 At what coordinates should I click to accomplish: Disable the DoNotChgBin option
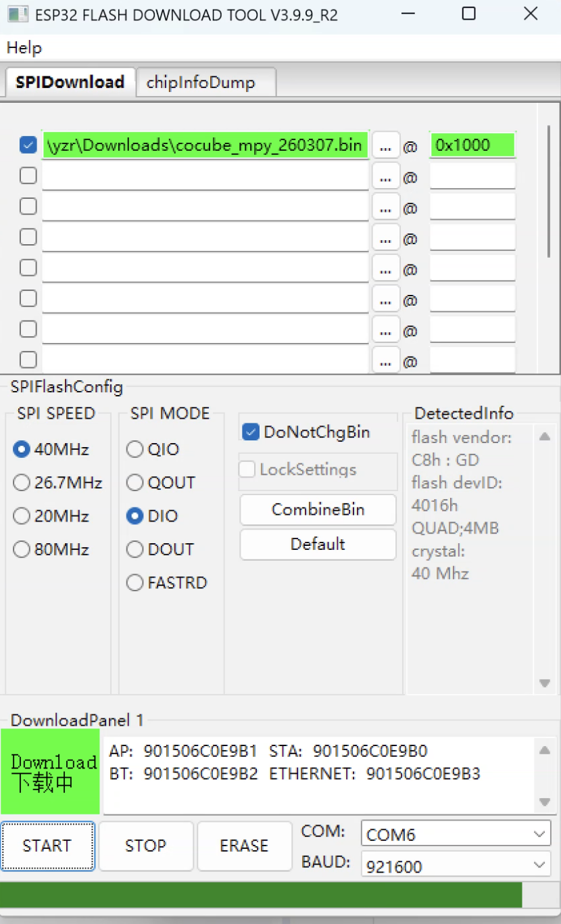pyautogui.click(x=250, y=432)
